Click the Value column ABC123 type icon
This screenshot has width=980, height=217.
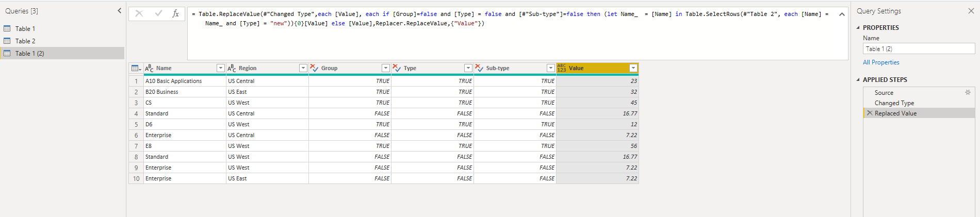(x=562, y=68)
